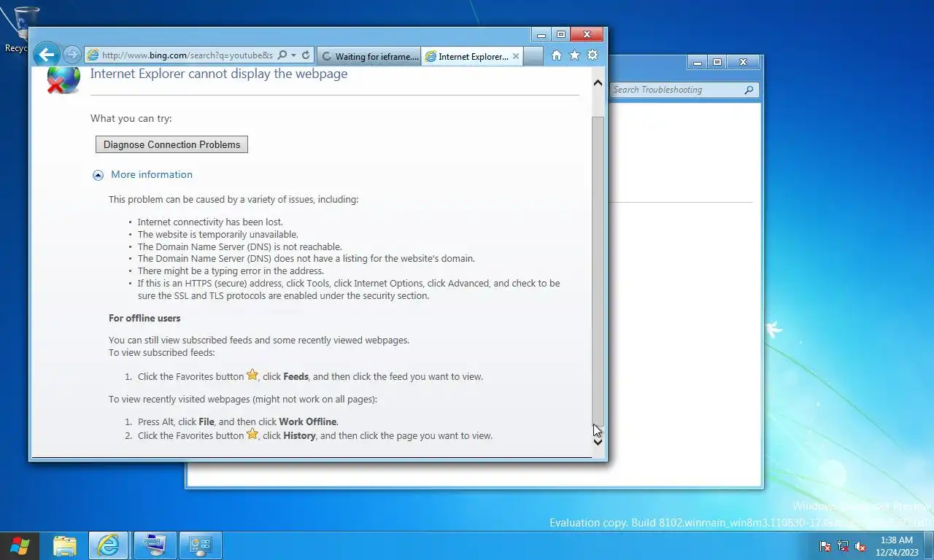Go back using the IE back arrow
934x560 pixels.
[x=46, y=54]
